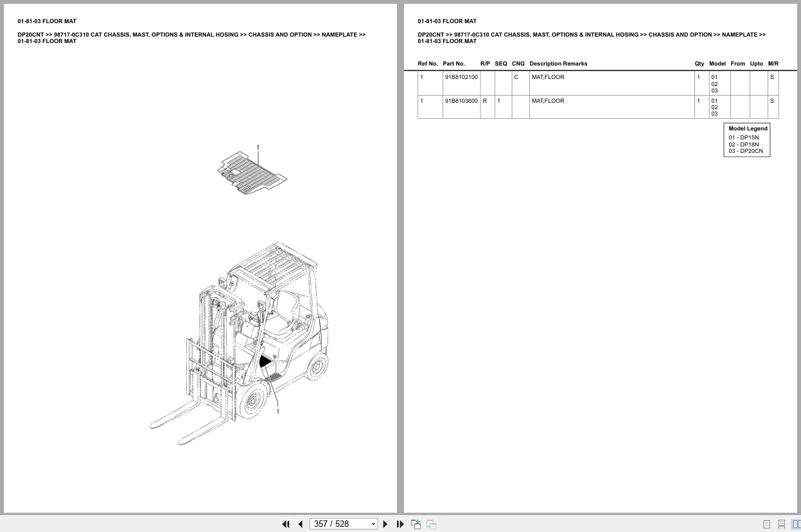Click the C change code in first row
This screenshot has width=801, height=532.
pos(516,77)
